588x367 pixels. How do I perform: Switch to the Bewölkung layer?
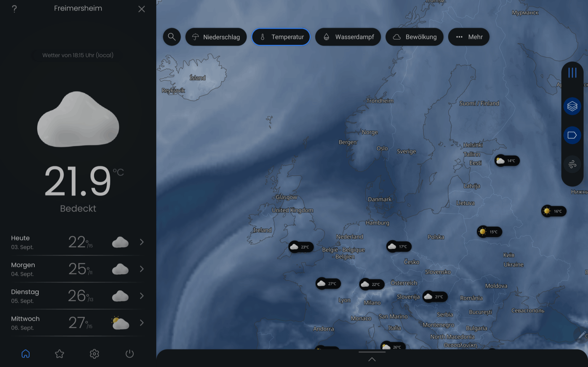click(414, 37)
